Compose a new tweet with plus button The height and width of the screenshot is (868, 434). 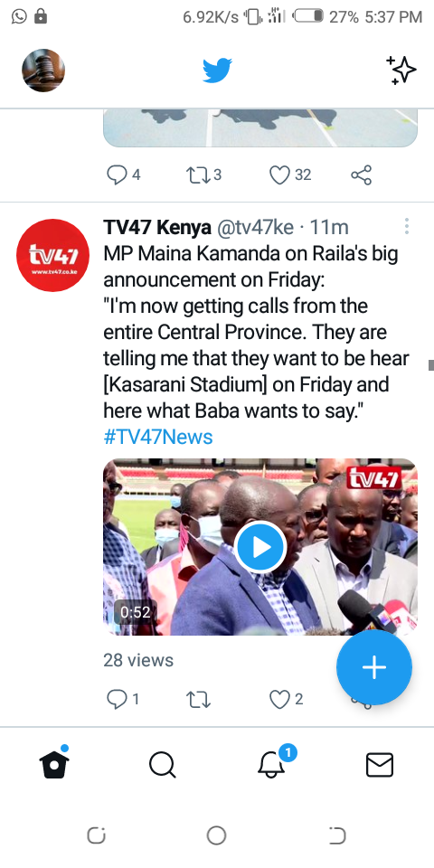(374, 667)
